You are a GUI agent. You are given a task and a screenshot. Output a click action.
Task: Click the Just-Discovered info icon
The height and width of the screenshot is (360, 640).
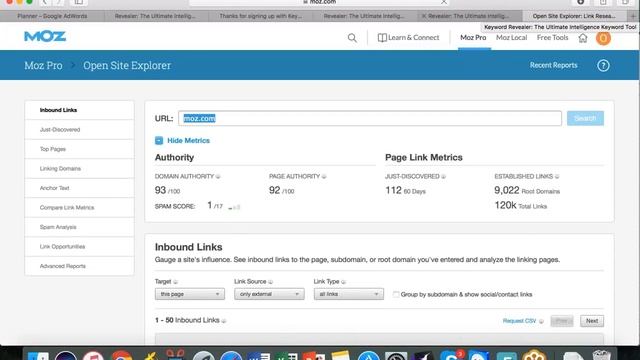[443, 177]
